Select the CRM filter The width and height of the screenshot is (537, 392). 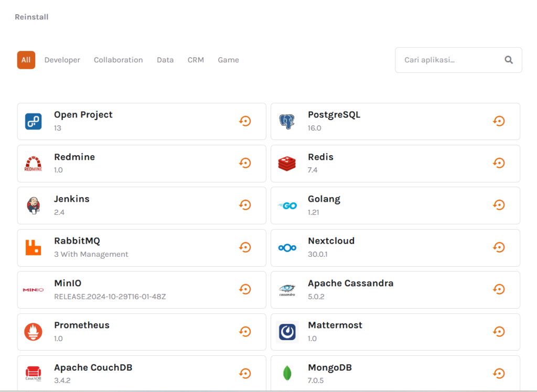coord(196,60)
